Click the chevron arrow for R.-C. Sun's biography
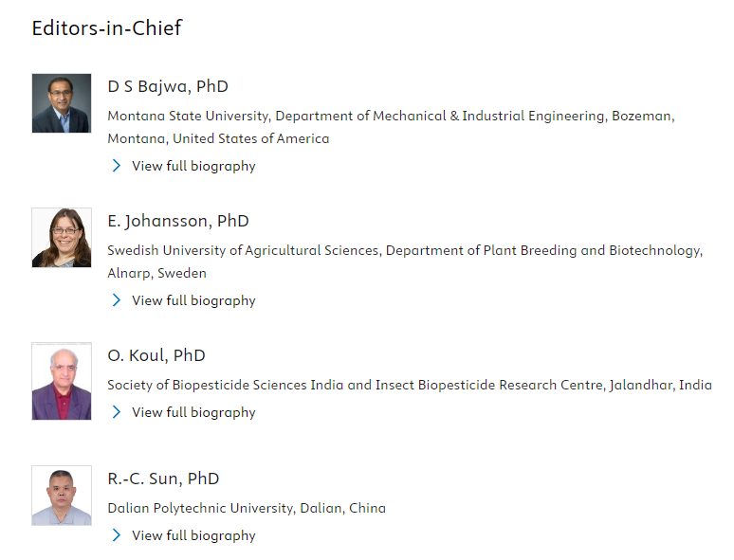734x560 pixels. pyautogui.click(x=116, y=534)
